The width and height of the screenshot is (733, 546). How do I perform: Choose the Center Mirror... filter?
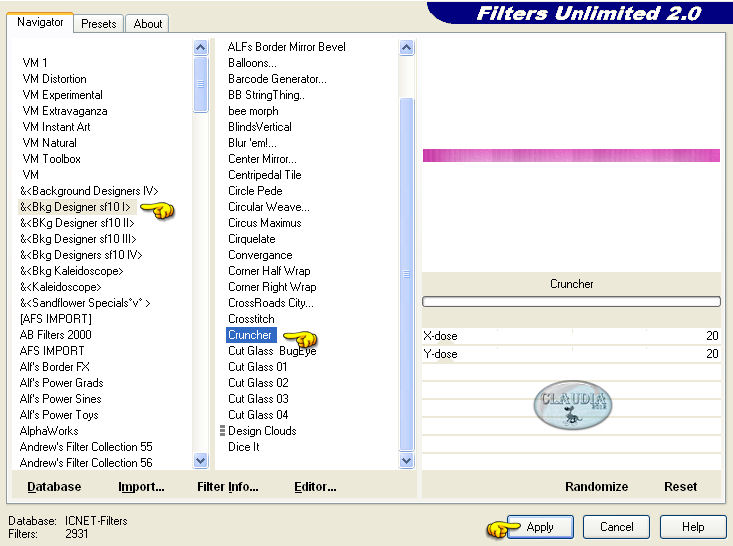click(x=262, y=159)
